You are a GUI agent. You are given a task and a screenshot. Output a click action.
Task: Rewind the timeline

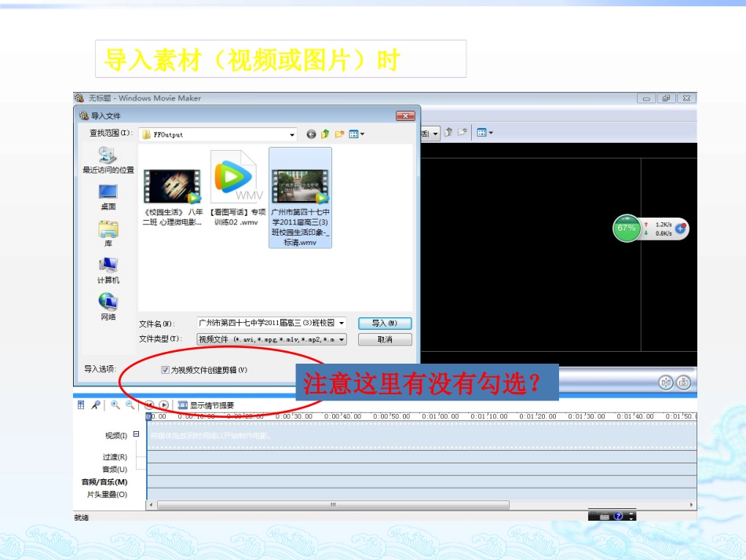(x=149, y=405)
